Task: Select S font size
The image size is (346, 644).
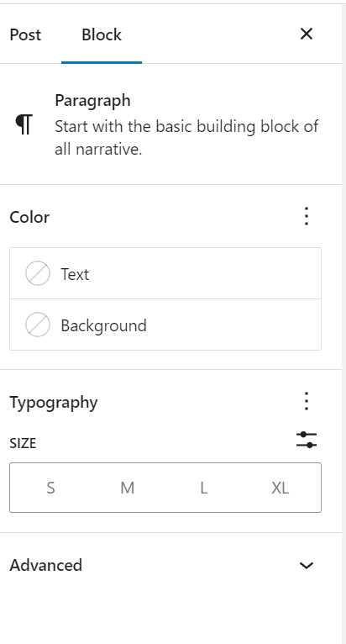Action: (x=50, y=488)
